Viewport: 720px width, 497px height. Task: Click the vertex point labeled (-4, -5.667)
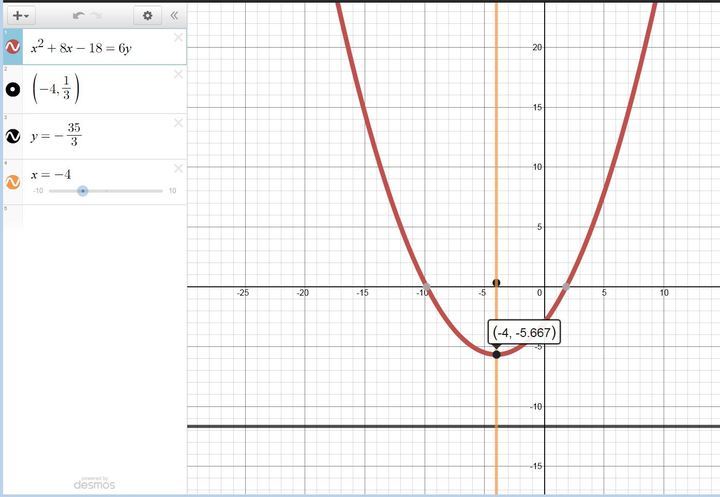click(x=496, y=354)
